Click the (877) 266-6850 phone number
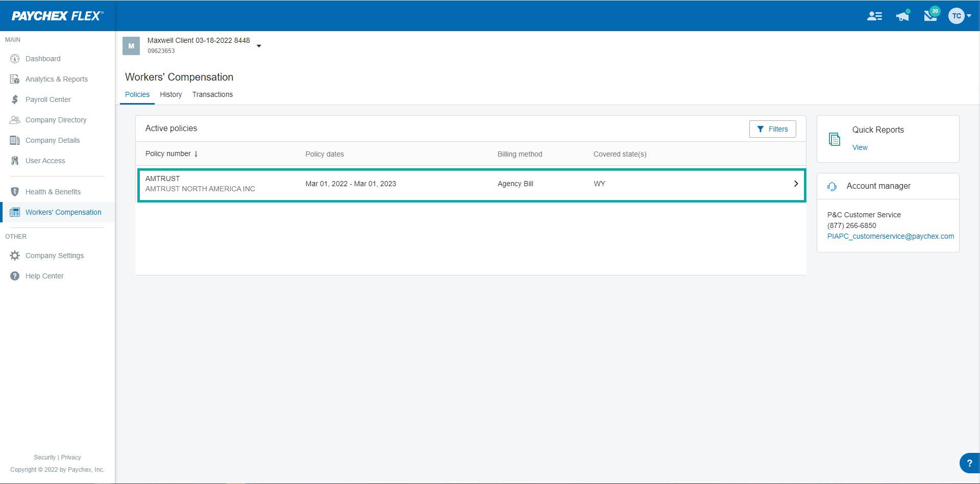This screenshot has height=484, width=980. click(x=851, y=225)
